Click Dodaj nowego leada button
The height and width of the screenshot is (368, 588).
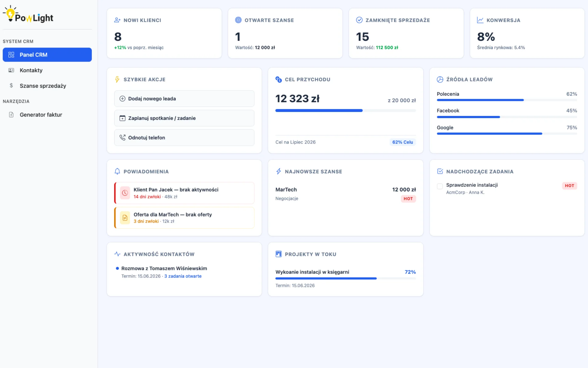coord(184,98)
